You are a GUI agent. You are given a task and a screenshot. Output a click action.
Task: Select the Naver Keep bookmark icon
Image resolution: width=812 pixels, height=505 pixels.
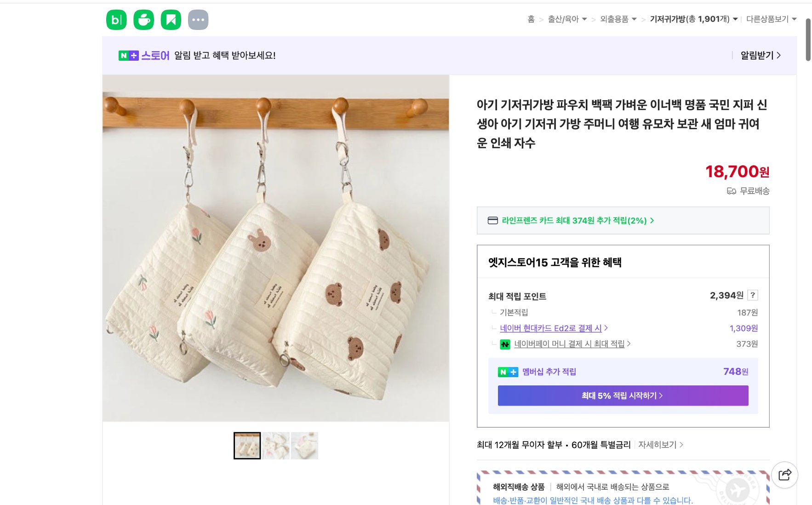(171, 19)
